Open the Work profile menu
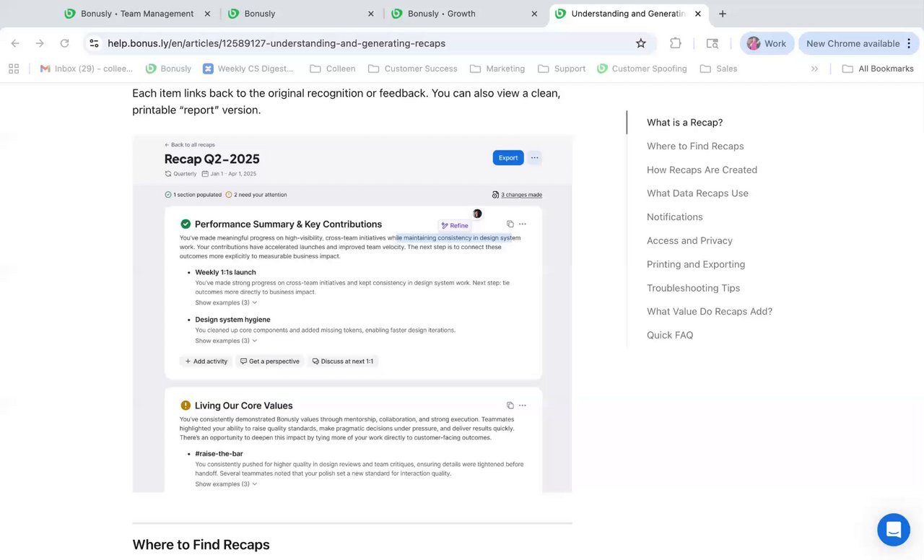924x560 pixels. coord(767,43)
